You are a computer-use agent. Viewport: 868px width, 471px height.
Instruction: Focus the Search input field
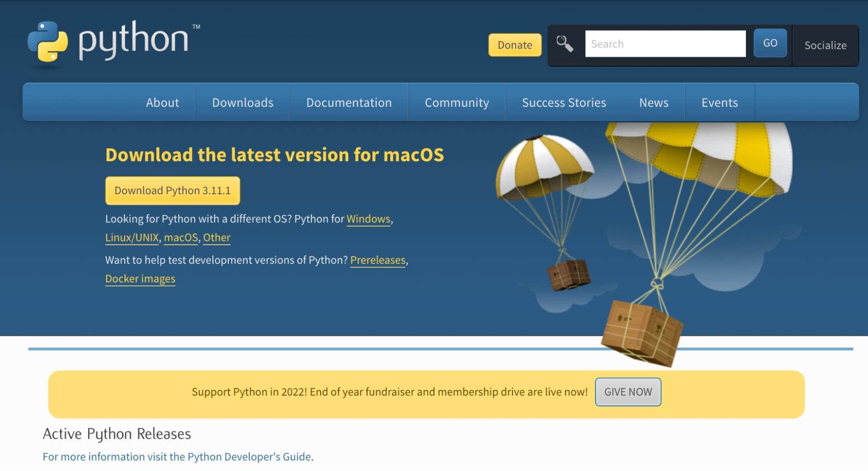click(665, 44)
